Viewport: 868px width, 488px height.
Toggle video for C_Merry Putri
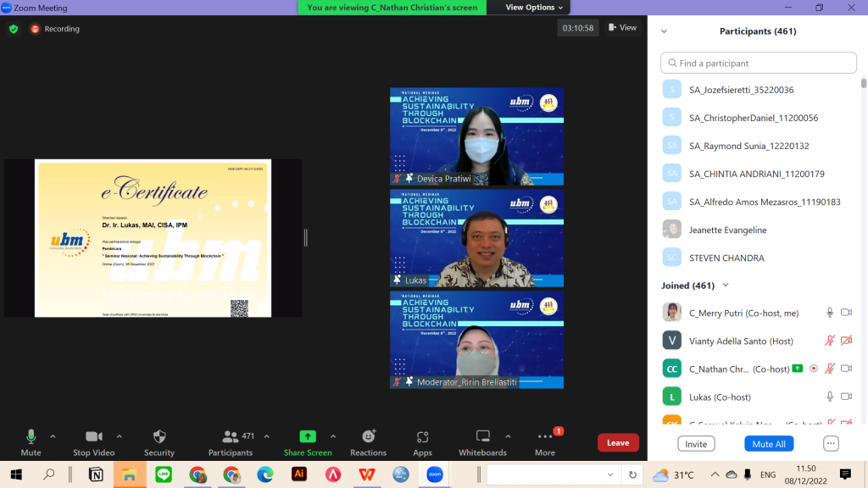(847, 313)
